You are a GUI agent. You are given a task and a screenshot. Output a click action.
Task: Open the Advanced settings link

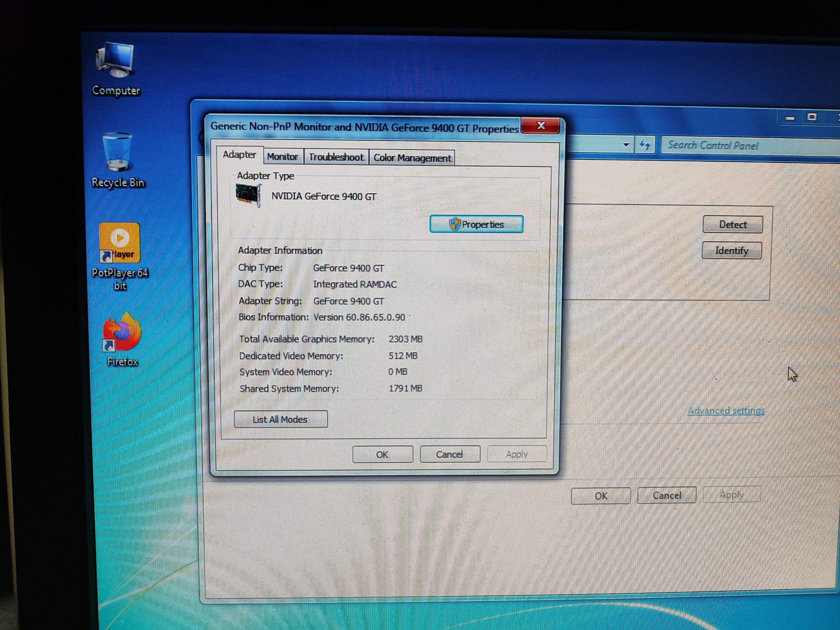(726, 411)
